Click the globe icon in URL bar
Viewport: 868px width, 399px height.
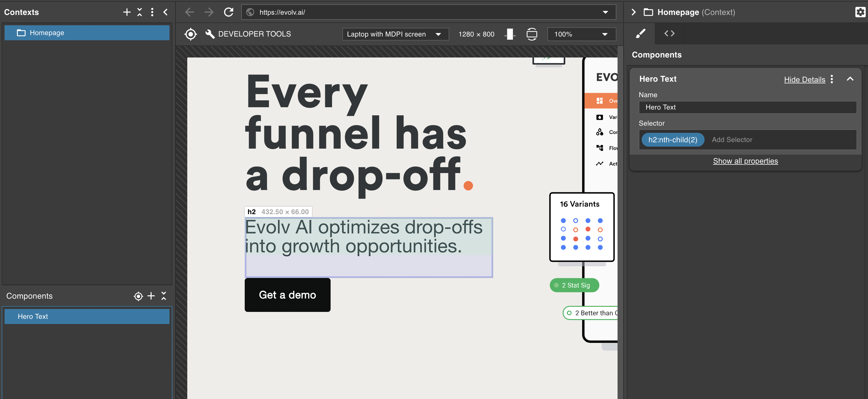click(x=250, y=12)
